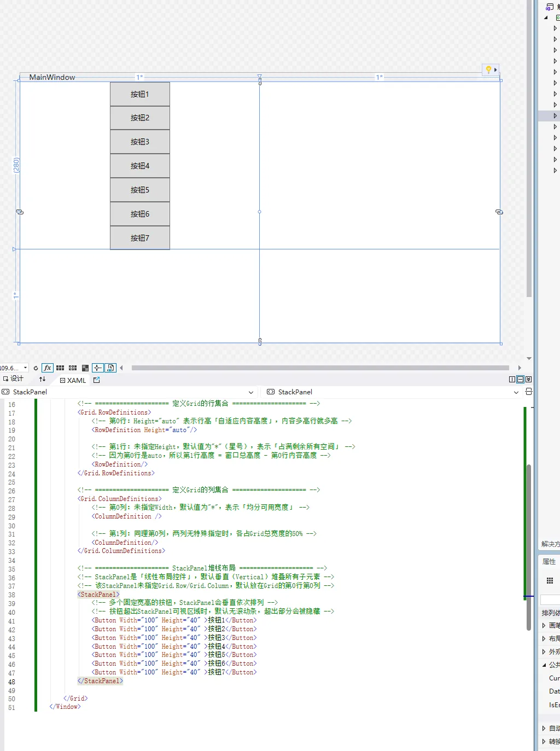The width and height of the screenshot is (560, 751).
Task: Toggle the snap to gridlines icon
Action: tap(73, 368)
